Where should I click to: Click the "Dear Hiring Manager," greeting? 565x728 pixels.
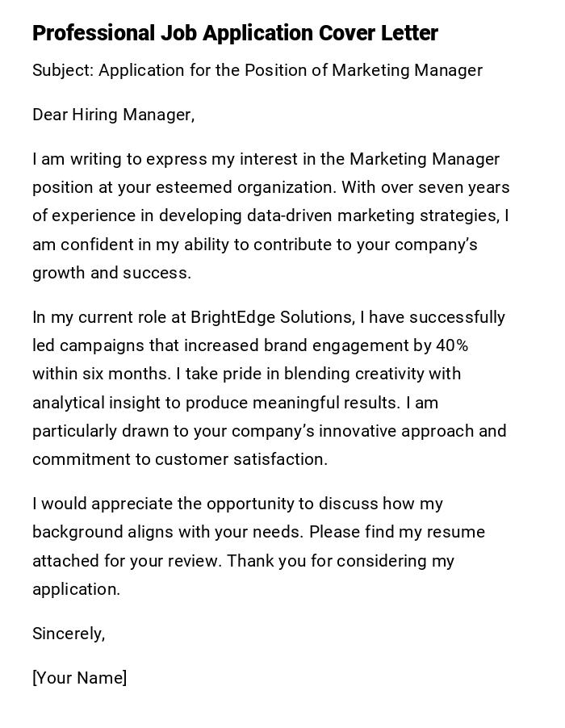click(x=114, y=115)
